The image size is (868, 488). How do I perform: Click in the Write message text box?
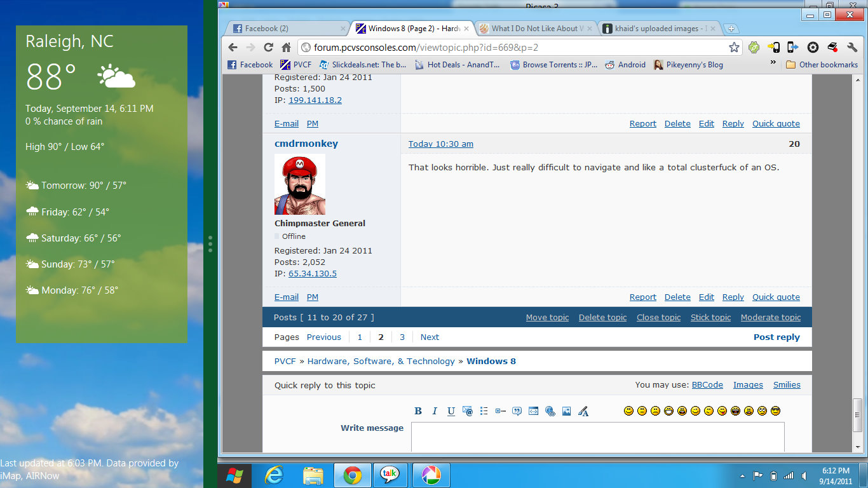point(597,437)
